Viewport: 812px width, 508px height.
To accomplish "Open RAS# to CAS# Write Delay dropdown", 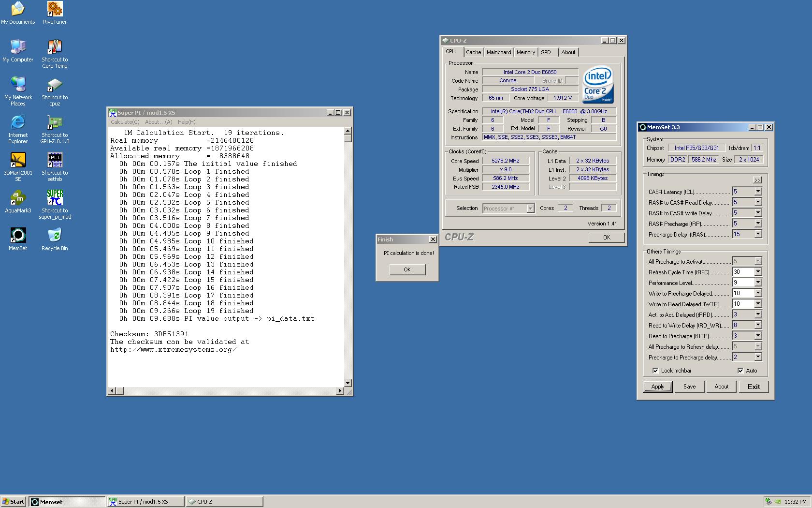I will (x=758, y=213).
